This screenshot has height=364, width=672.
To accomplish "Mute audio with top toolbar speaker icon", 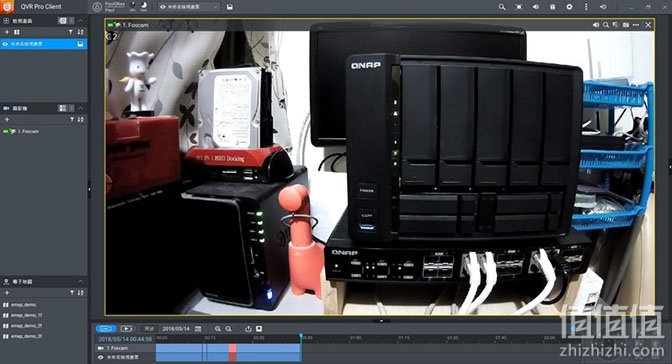I will (x=536, y=7).
